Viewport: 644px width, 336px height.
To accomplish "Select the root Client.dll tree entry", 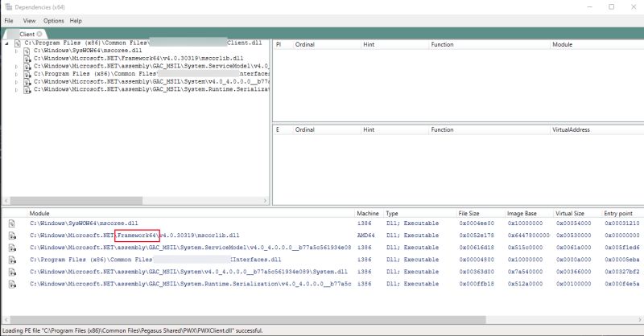I will point(143,43).
